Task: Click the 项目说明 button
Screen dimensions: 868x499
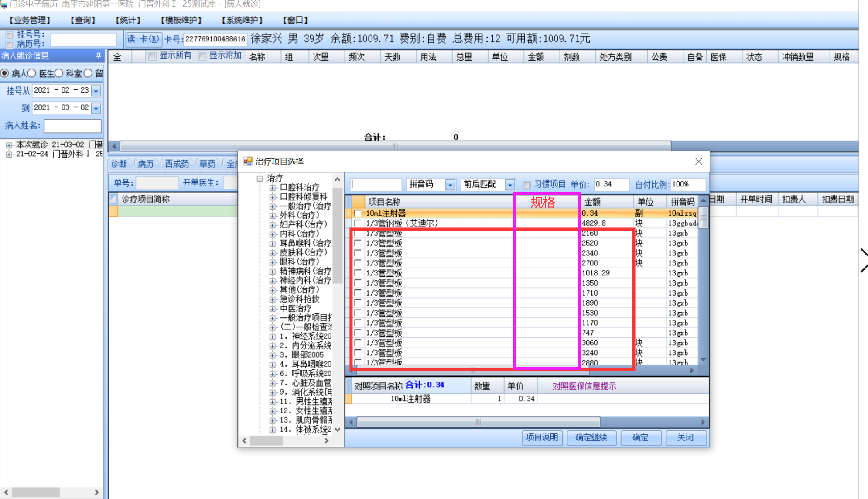Action: [542, 437]
